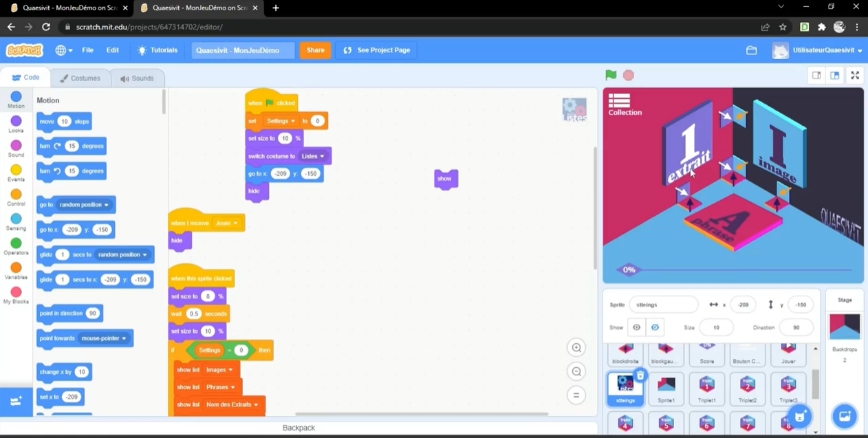Open See Project Page
This screenshot has width=868, height=438.
tap(377, 50)
